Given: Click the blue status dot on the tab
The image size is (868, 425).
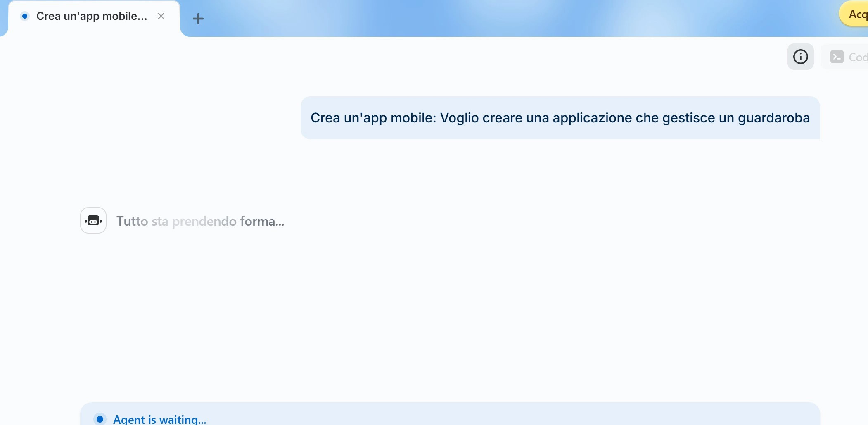Looking at the screenshot, I should pyautogui.click(x=25, y=16).
